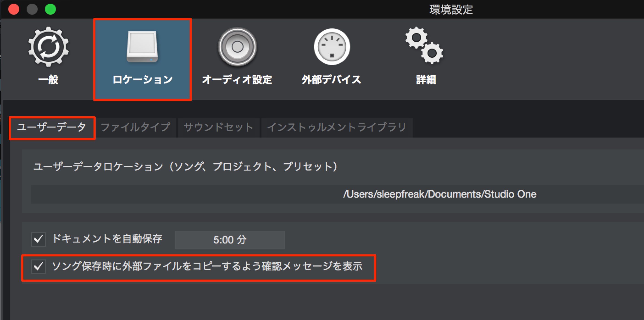This screenshot has height=320, width=644.
Task: Click the 環境設定 window title
Action: click(451, 9)
